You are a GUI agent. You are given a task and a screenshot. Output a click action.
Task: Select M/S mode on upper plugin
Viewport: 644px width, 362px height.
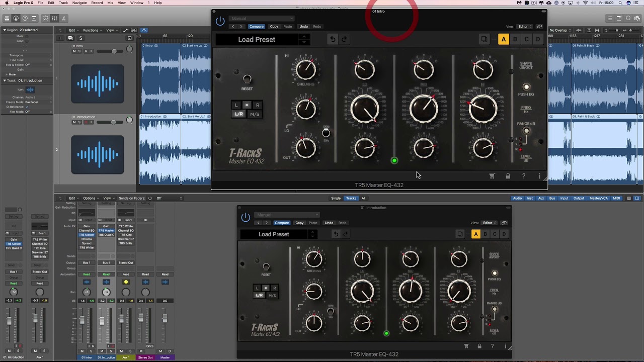coord(255,114)
